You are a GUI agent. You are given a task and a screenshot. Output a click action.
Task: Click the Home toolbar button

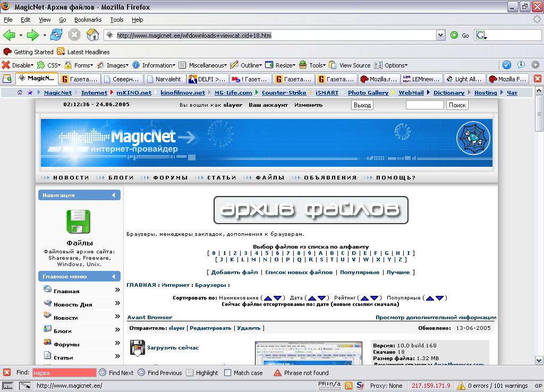(92, 35)
